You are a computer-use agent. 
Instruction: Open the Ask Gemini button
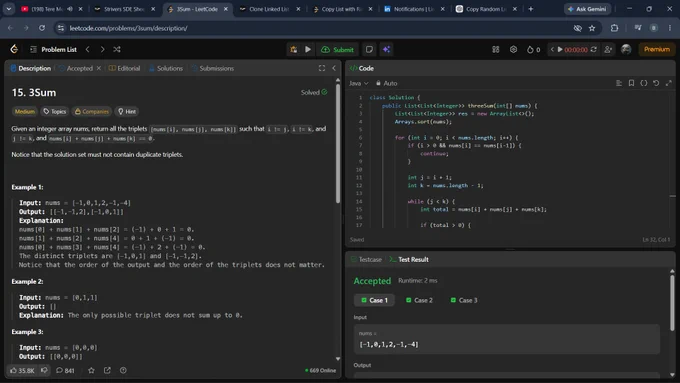click(587, 9)
